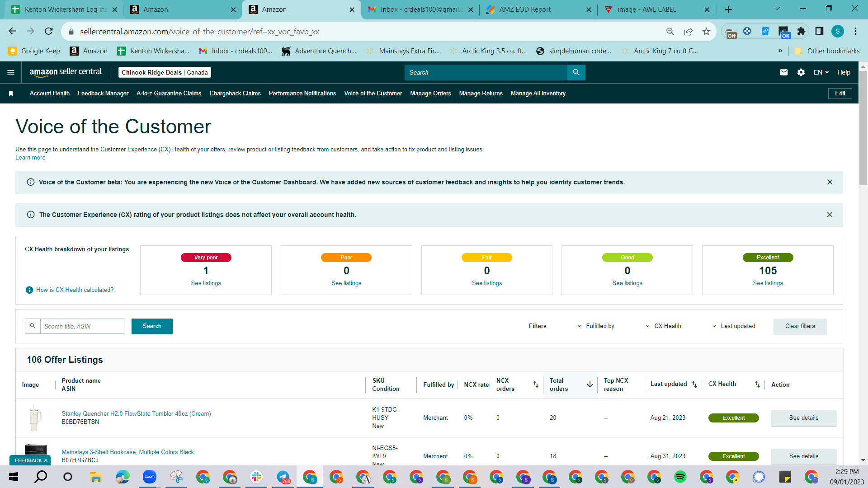The image size is (868, 488).
Task: Click the Stanley tumbler product thumbnail
Action: tap(35, 418)
